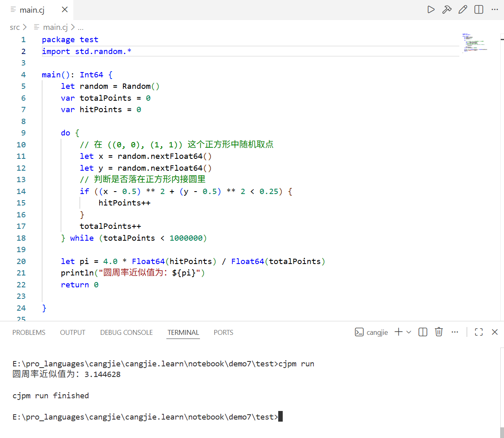Open the launch profile dropdown arrow
The width and height of the screenshot is (504, 438).
pyautogui.click(x=409, y=332)
